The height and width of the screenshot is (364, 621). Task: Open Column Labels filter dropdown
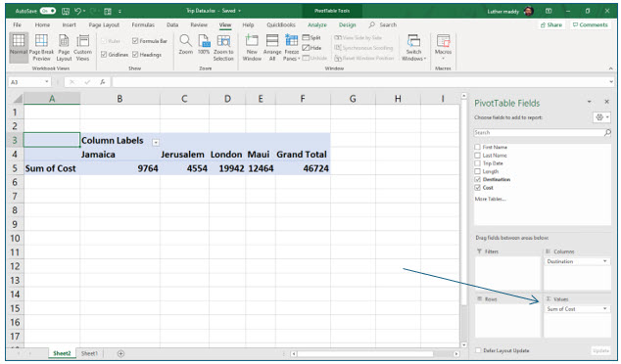(156, 143)
